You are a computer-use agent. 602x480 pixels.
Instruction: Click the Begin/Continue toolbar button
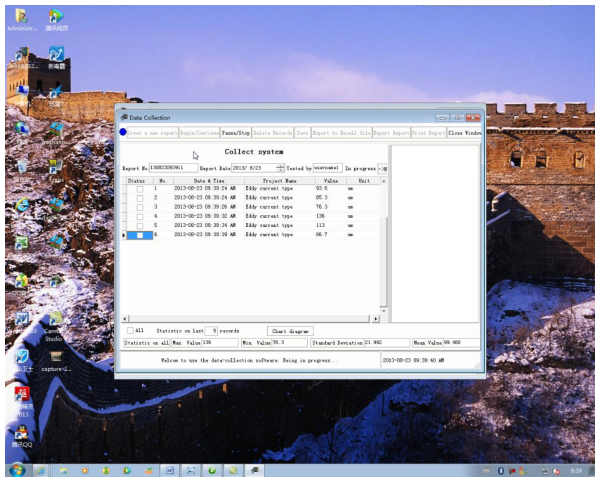tap(199, 133)
